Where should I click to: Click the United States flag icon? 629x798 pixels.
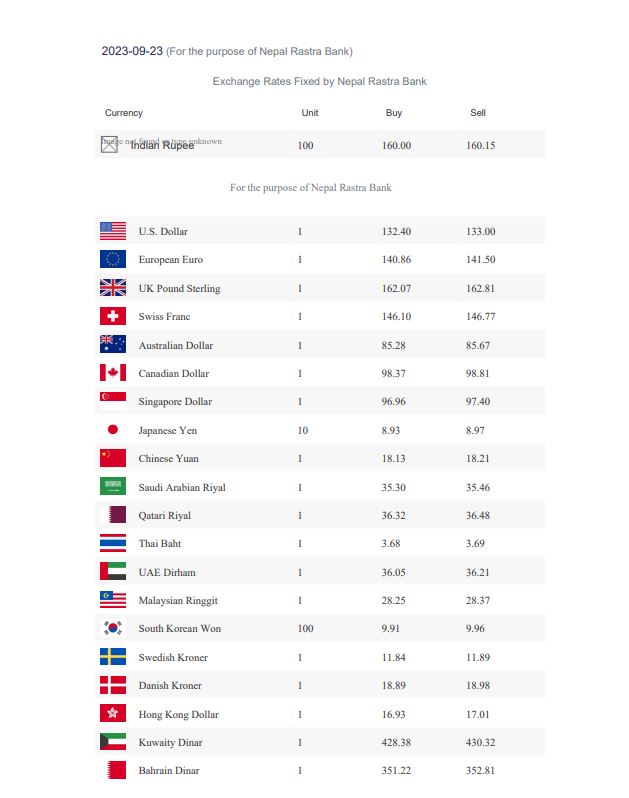point(112,231)
